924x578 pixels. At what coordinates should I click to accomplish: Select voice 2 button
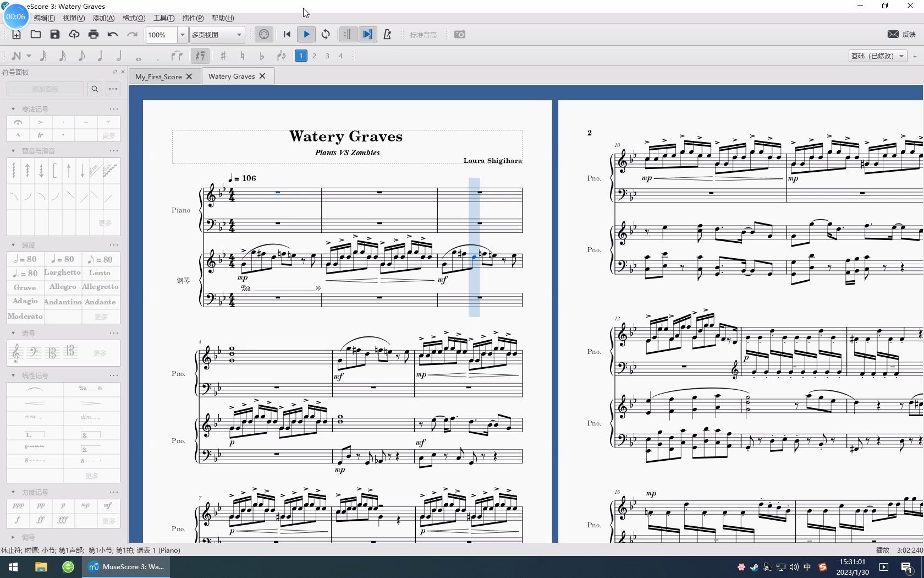pyautogui.click(x=315, y=56)
